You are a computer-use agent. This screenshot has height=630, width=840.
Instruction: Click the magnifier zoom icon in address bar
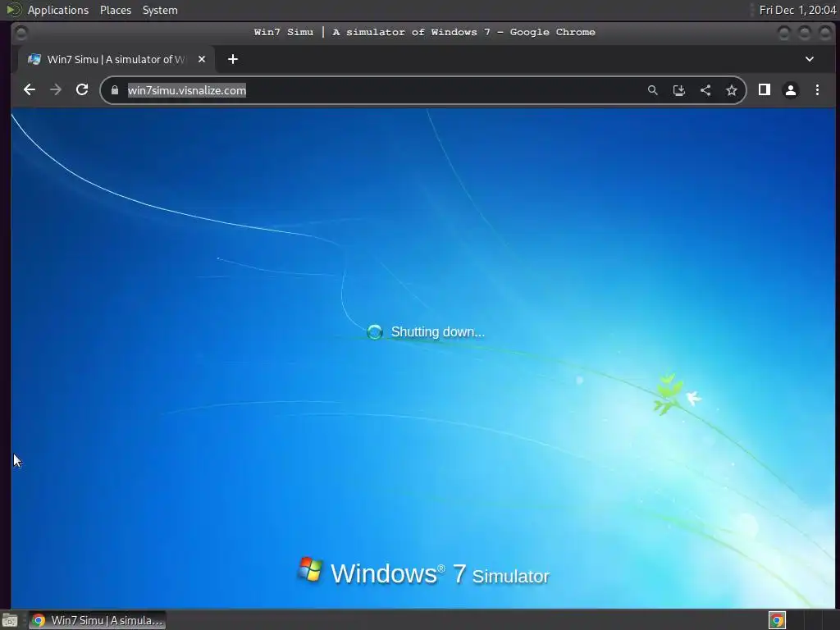(x=652, y=90)
